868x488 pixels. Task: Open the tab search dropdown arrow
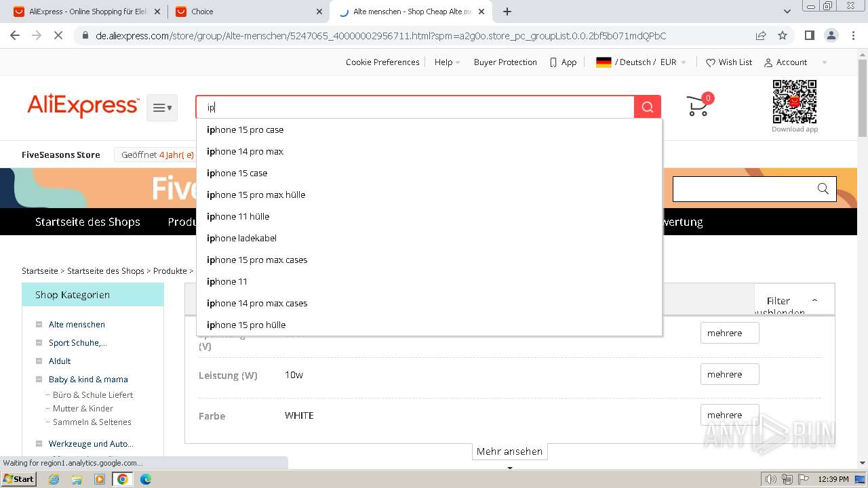point(787,12)
